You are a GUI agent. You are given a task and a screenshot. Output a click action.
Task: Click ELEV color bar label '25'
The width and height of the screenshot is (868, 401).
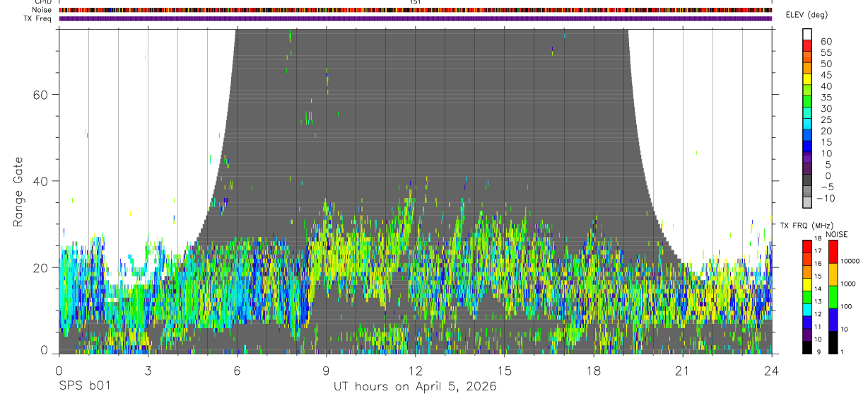point(826,120)
